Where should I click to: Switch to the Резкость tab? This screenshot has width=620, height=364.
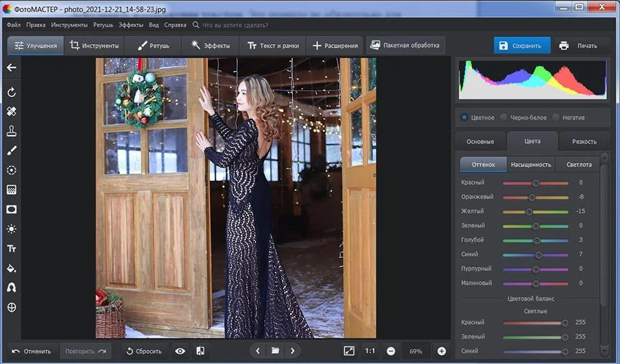click(584, 141)
